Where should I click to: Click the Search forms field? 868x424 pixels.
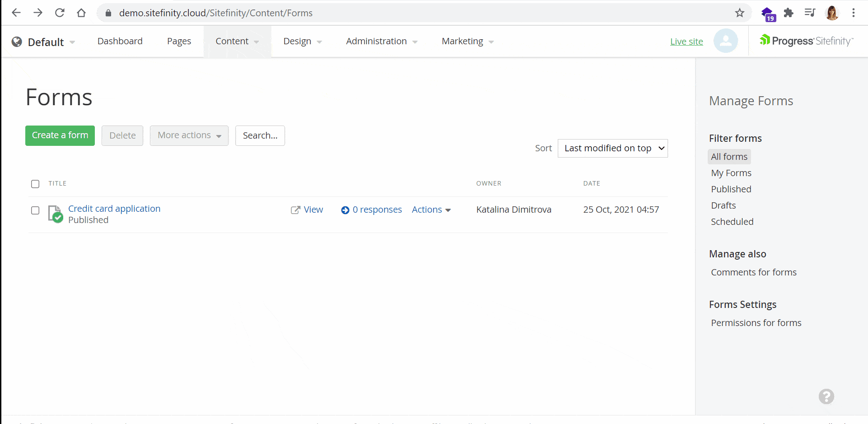click(x=260, y=135)
